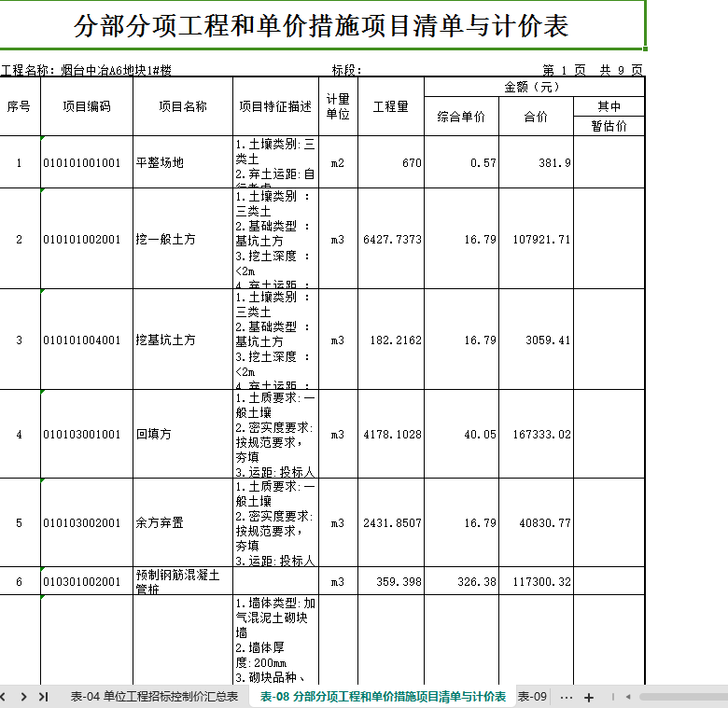The width and height of the screenshot is (728, 708).
Task: Select total price 3059.41
Action: [x=537, y=340]
